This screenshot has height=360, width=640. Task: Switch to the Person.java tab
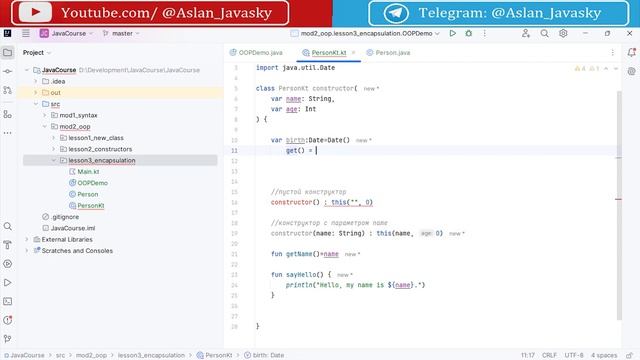coord(388,53)
